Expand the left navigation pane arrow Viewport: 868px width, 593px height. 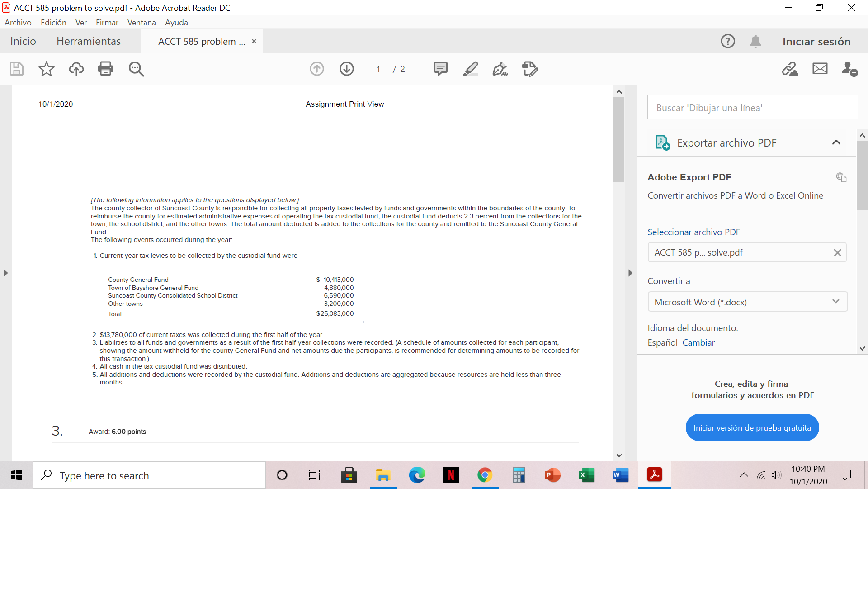pyautogui.click(x=5, y=273)
